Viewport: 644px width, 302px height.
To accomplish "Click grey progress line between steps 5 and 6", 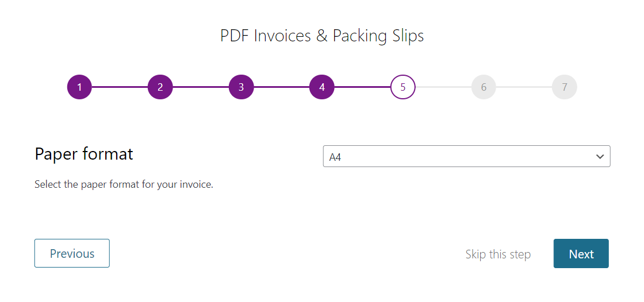I will click(x=443, y=87).
